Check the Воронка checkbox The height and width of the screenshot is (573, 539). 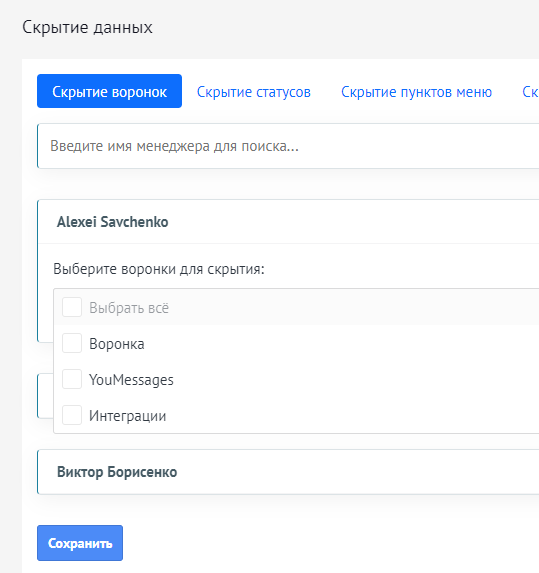72,343
